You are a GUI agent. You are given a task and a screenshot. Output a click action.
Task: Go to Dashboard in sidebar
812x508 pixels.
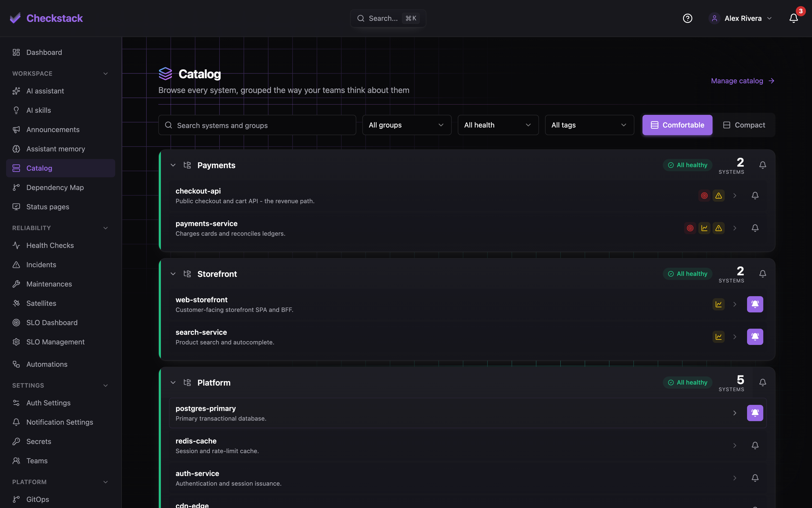(x=60, y=52)
